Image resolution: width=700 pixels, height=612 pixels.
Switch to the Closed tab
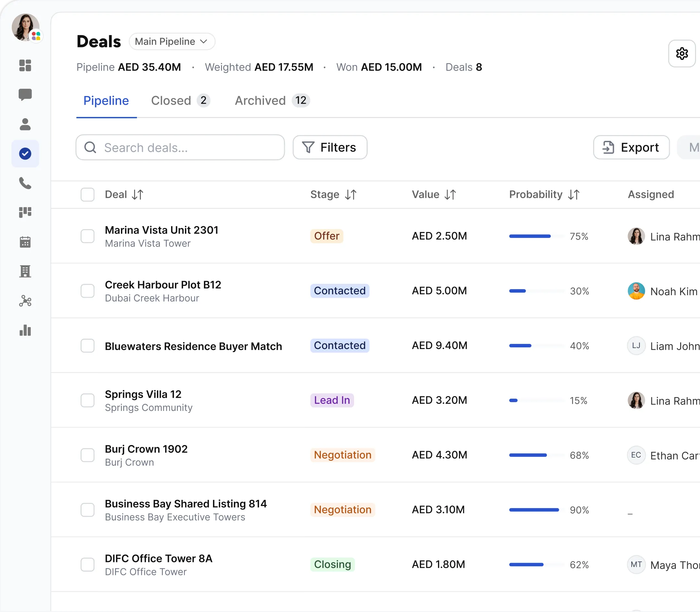pyautogui.click(x=180, y=101)
